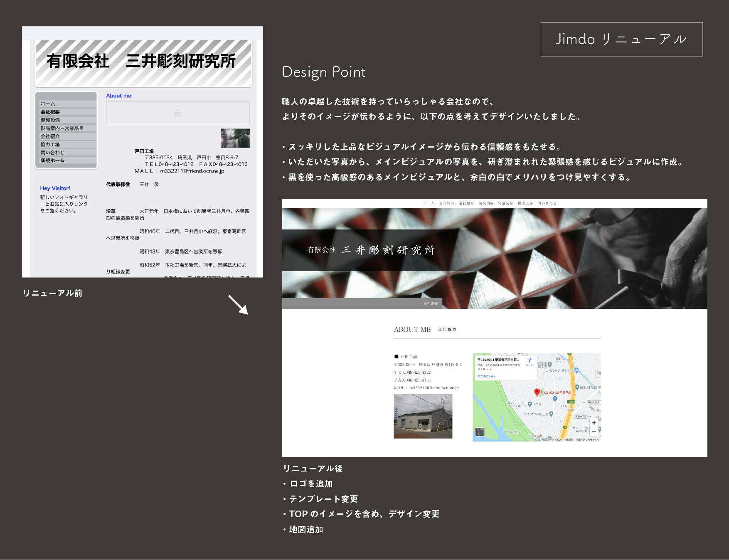Zoom in the map with the plus button

(x=594, y=422)
